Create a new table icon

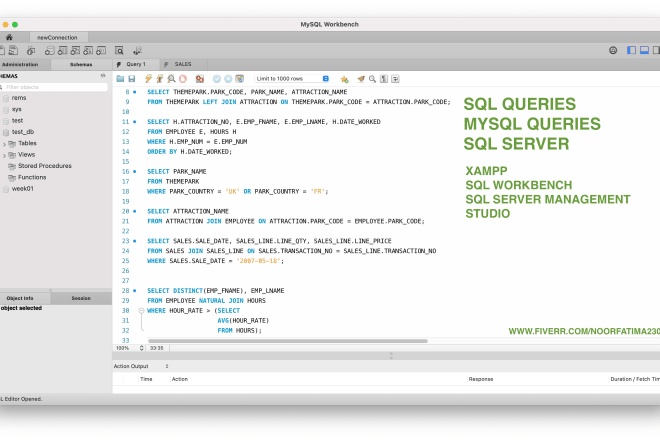pos(62,51)
